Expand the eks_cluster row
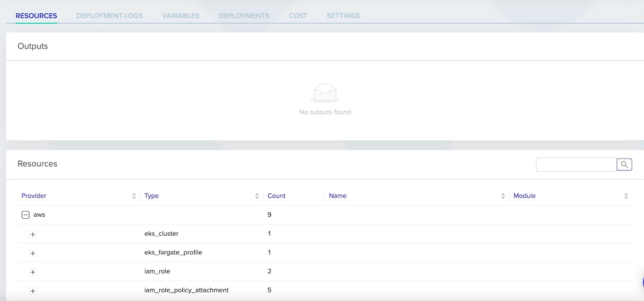The width and height of the screenshot is (644, 301). pos(33,234)
